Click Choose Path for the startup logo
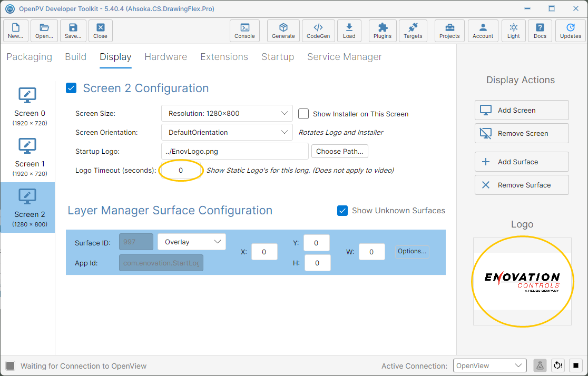 point(340,152)
